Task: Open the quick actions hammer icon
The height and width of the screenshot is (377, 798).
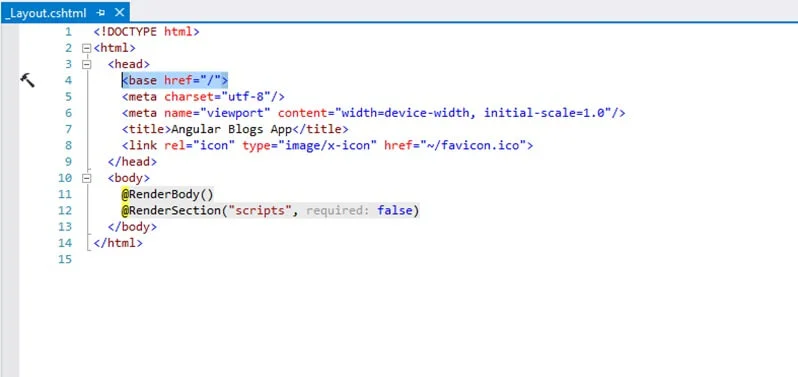Action: pos(27,80)
